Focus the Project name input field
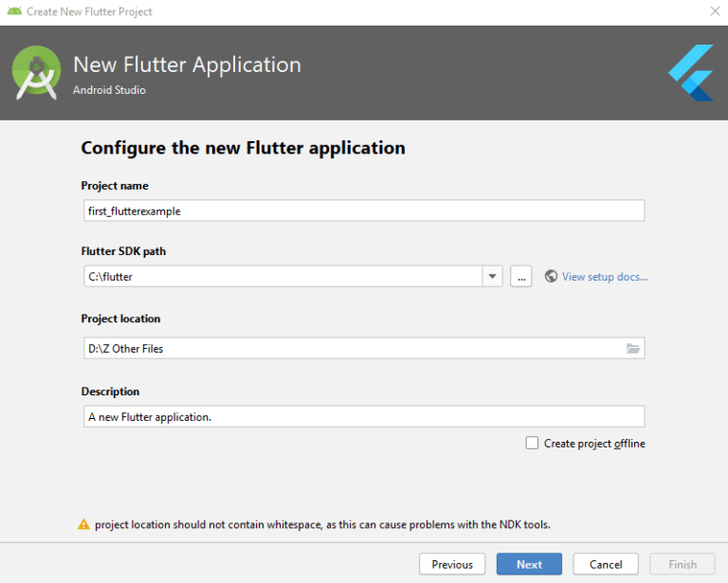728x583 pixels. click(x=364, y=210)
